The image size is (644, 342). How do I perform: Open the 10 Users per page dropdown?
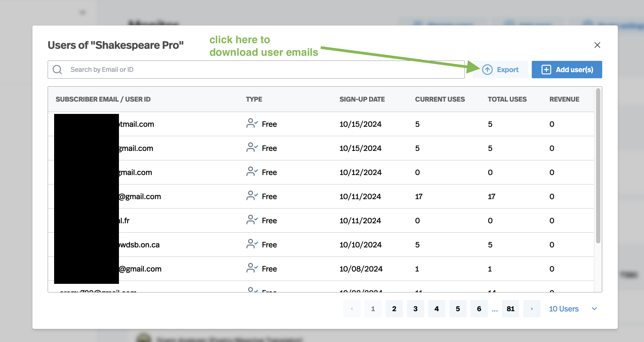point(573,309)
